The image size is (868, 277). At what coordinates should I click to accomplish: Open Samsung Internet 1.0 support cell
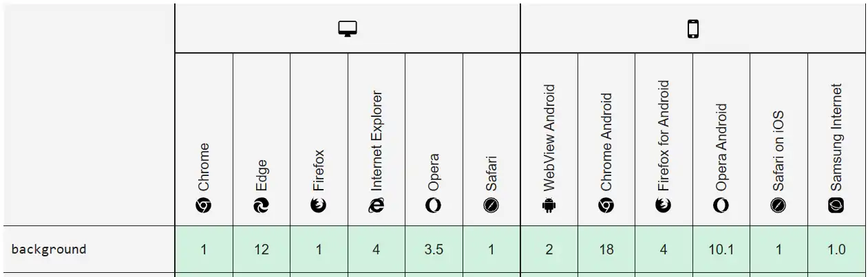[x=836, y=249]
